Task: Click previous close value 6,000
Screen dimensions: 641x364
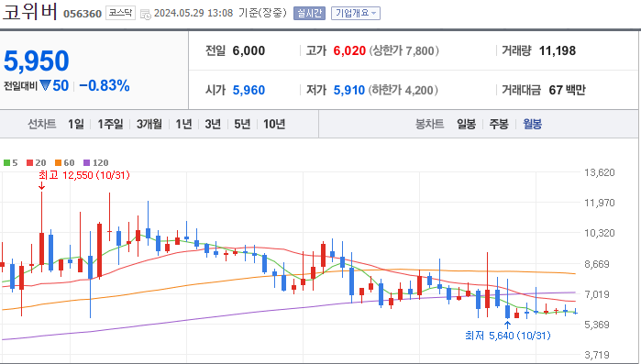Action: click(x=249, y=50)
